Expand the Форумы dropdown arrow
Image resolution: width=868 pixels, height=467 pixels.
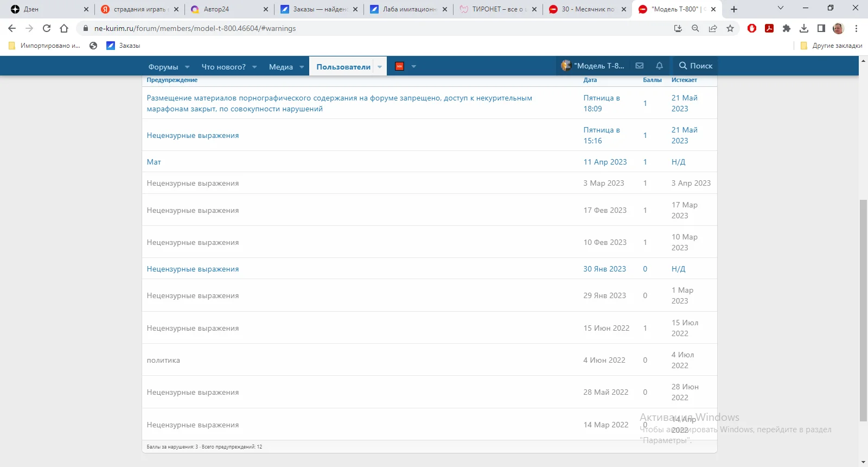point(187,67)
